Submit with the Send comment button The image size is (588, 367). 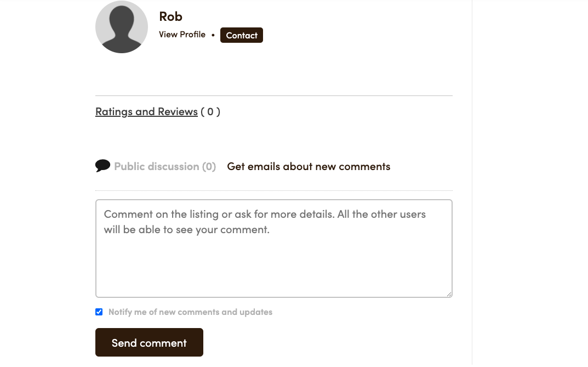[x=149, y=343]
